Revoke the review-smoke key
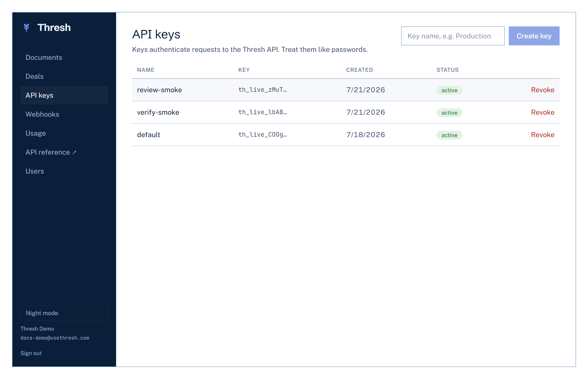Screen dimensions: 588x379 (543, 90)
